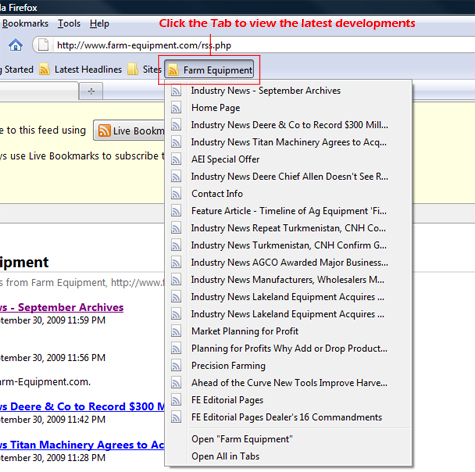Open the Latest Headlines live bookmark
Viewport: 475px width, 472px height.
[x=81, y=69]
